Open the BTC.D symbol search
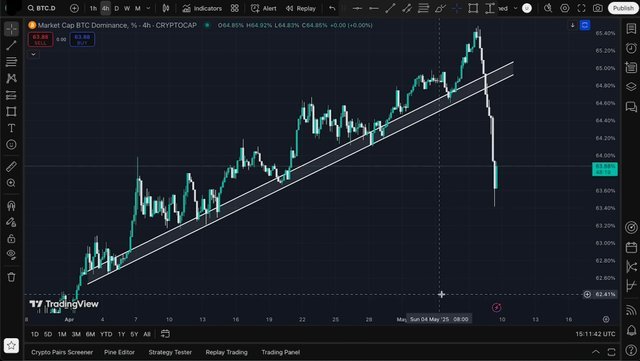640x361 pixels. [x=42, y=8]
